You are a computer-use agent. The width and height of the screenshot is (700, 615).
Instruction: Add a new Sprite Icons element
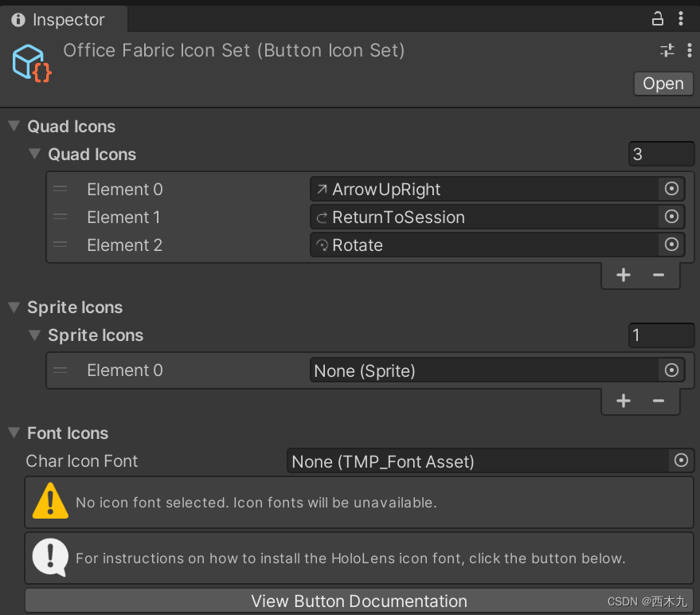(x=624, y=401)
